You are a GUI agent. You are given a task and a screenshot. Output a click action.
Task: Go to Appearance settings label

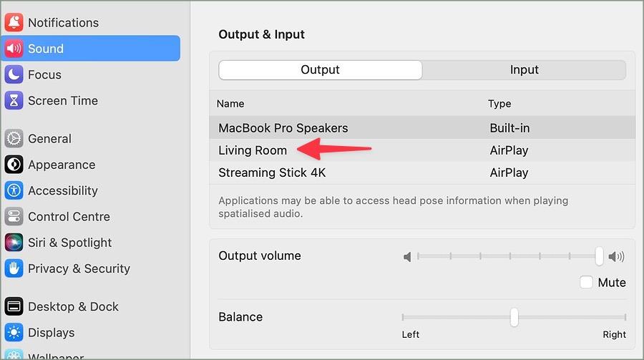62,165
